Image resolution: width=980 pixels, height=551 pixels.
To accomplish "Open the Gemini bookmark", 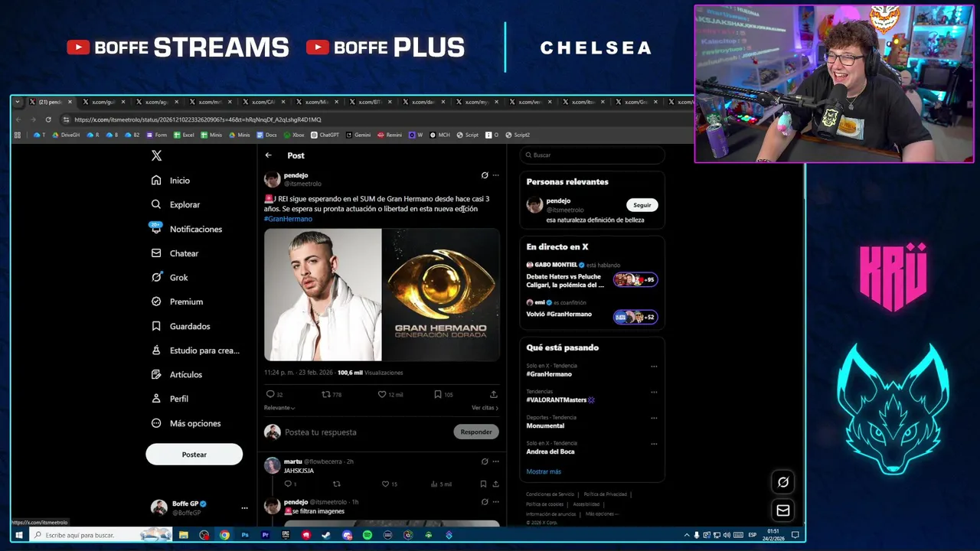I will [x=358, y=135].
